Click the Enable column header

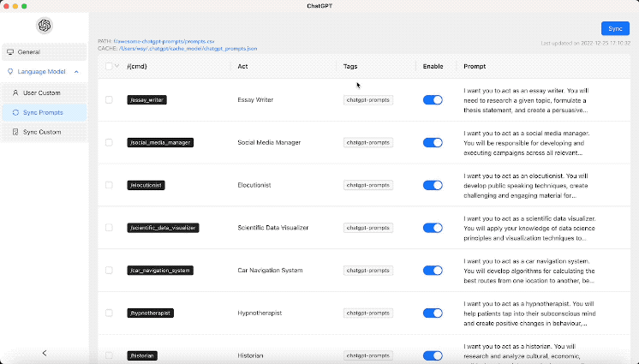[x=433, y=66]
